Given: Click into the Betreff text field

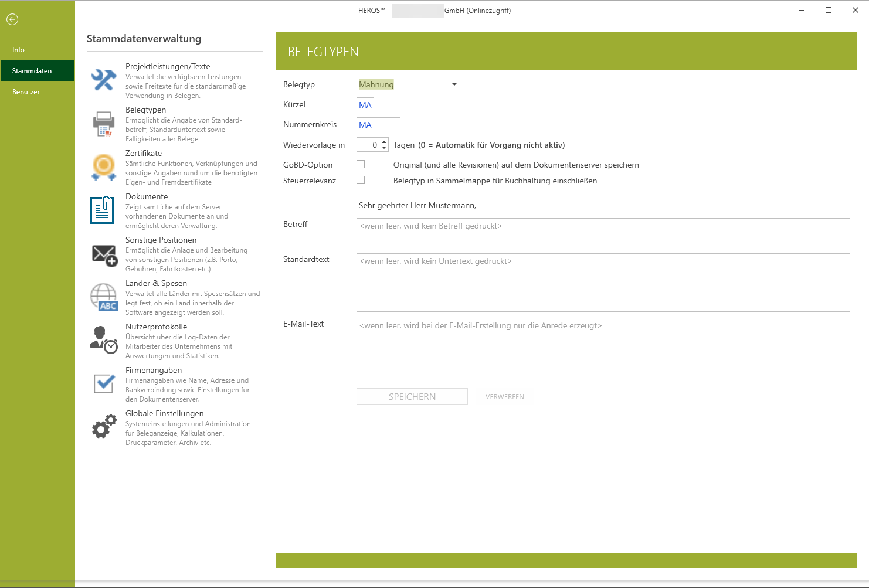Looking at the screenshot, I should tap(603, 233).
